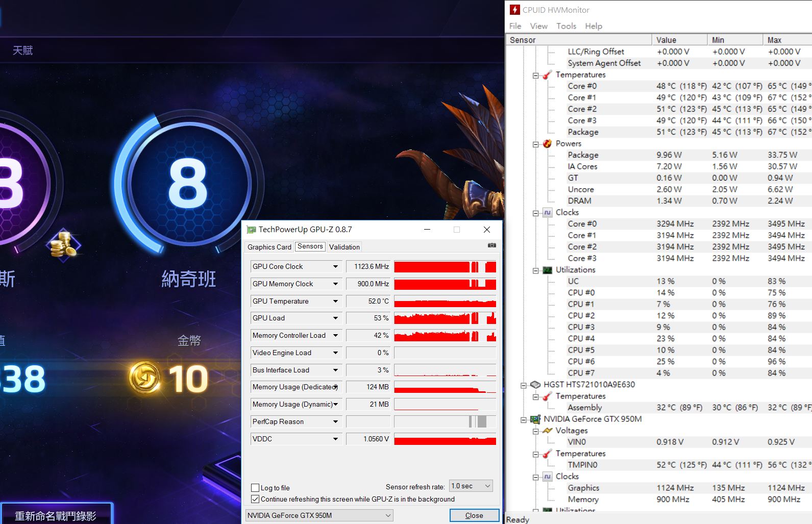Open the Bus Interface Load dropdown
This screenshot has height=524, width=812.
pos(335,370)
